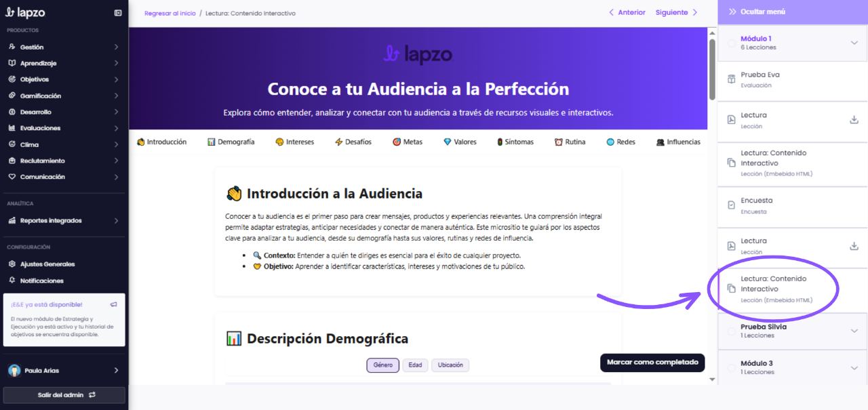Screen dimensions: 868x410
Task: Expand the Módulo 3 section chevron
Action: [x=854, y=367]
